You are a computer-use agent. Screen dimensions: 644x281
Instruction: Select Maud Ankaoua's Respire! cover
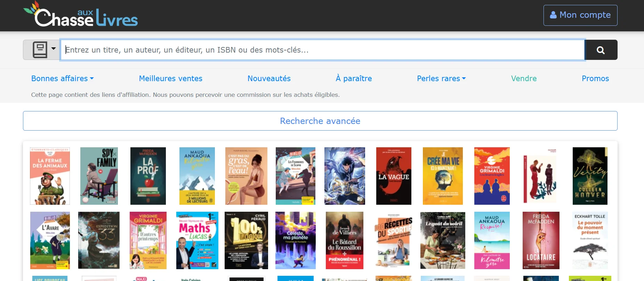point(492,240)
